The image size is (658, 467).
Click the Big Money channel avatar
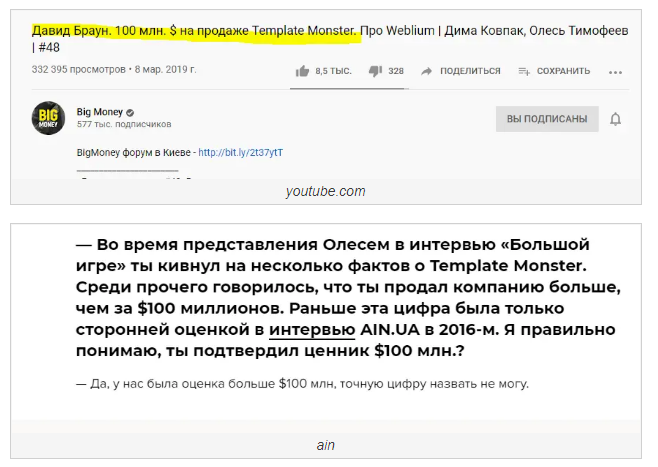[x=49, y=118]
